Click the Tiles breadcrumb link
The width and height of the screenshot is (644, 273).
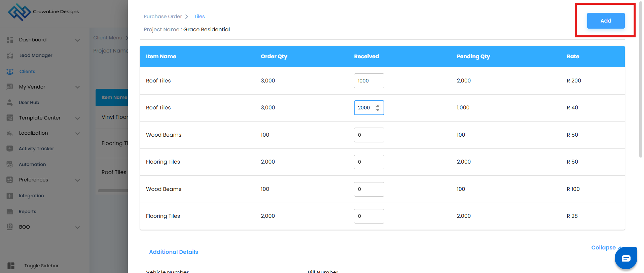tap(199, 16)
